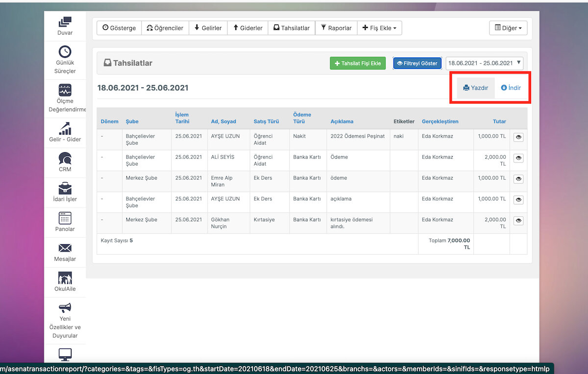Open İdari İşler briefcase icon

pos(65,188)
